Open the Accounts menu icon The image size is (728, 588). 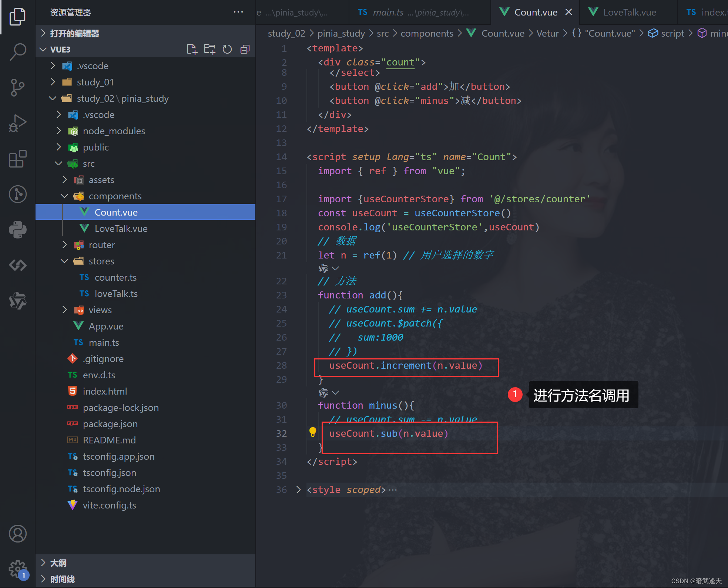pyautogui.click(x=17, y=534)
